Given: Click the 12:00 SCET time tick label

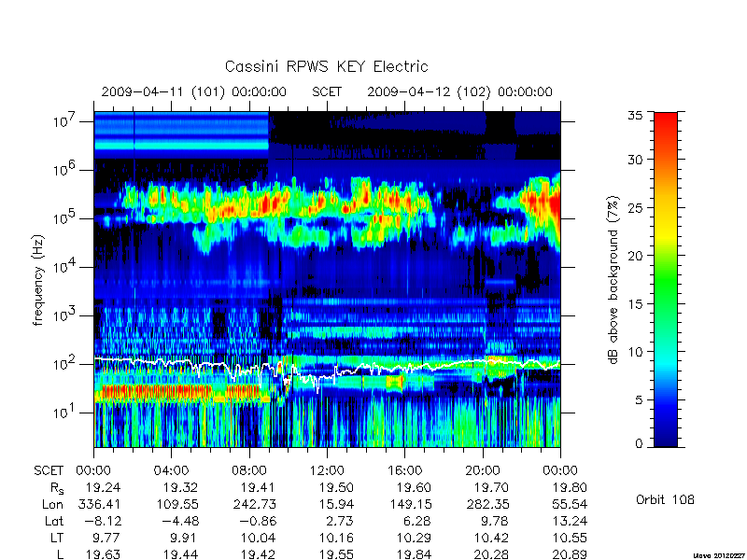Looking at the screenshot, I should point(327,471).
